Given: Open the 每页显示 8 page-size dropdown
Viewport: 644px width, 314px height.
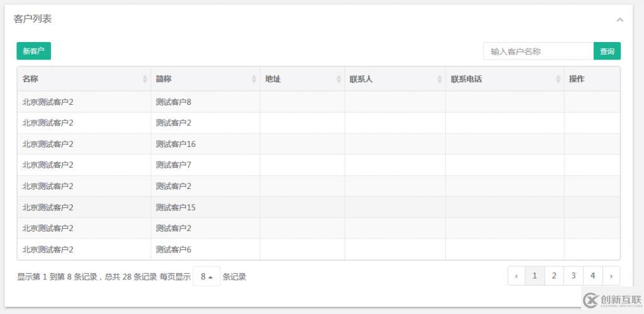Looking at the screenshot, I should click(206, 276).
